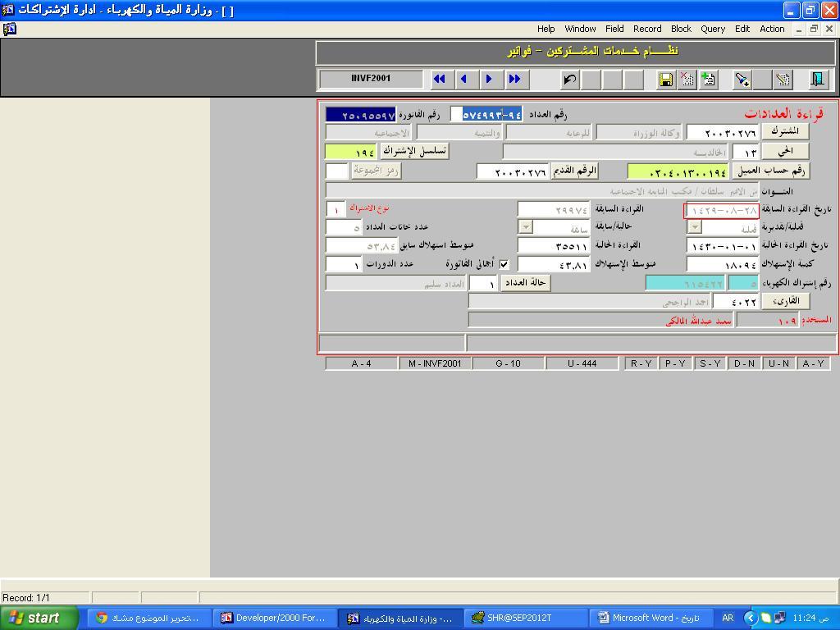The width and height of the screenshot is (840, 630).
Task: Click the exit door icon
Action: 817,80
